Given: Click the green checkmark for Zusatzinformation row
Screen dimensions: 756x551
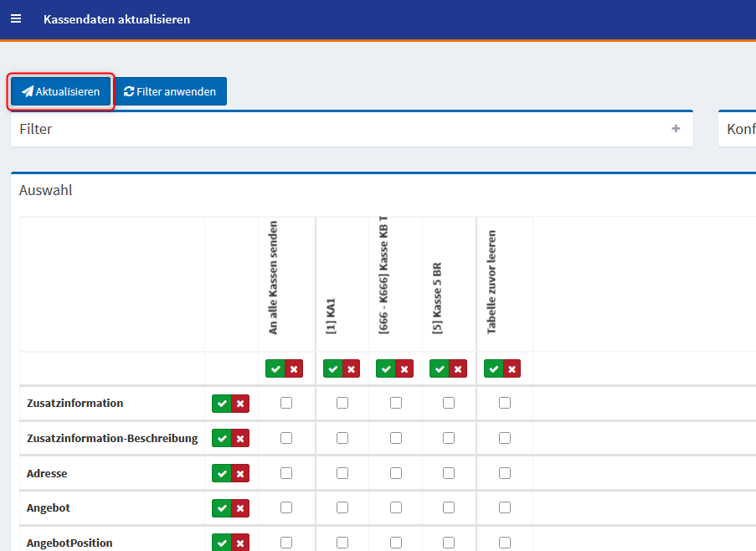Looking at the screenshot, I should 221,404.
